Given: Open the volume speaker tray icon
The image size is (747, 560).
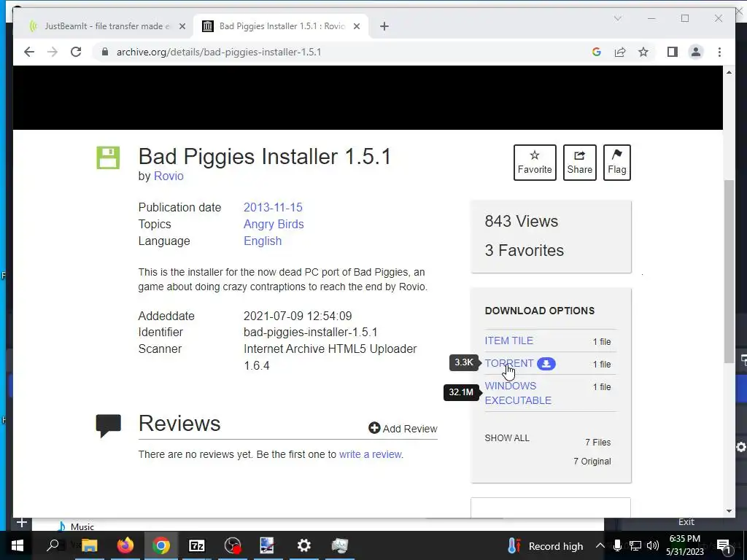Looking at the screenshot, I should 653,545.
